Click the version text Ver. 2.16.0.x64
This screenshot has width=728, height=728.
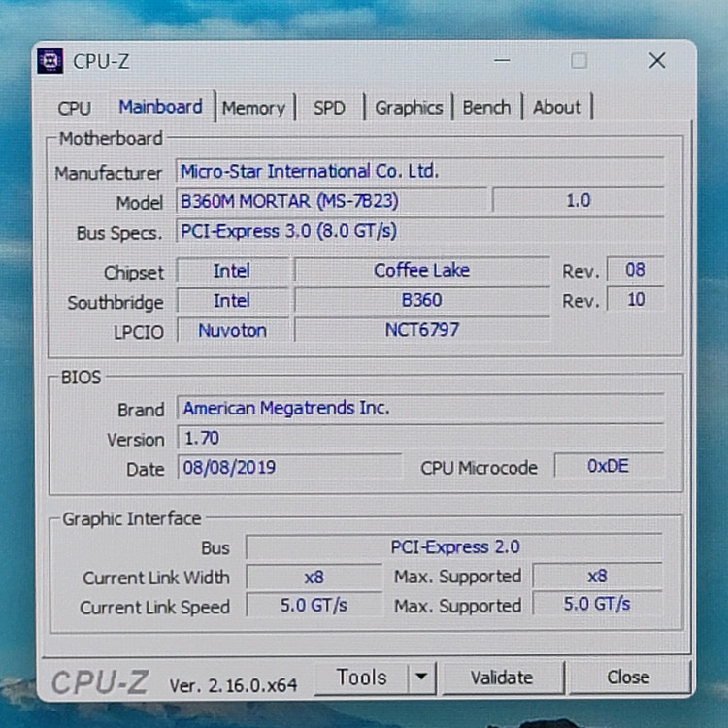point(233,685)
